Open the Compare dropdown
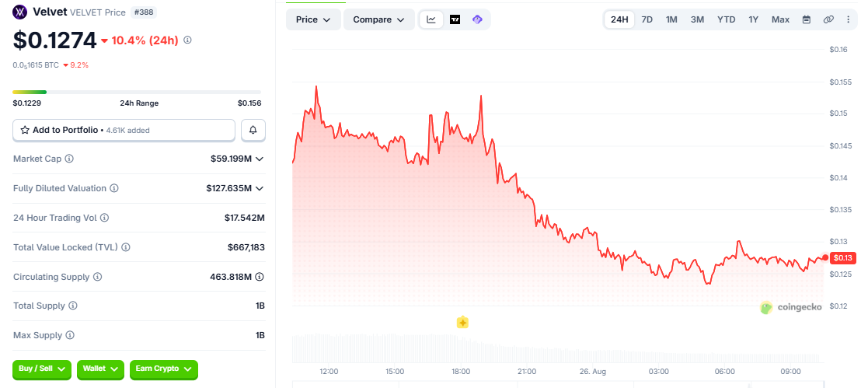Screen dimensions: 868x388 coord(379,19)
